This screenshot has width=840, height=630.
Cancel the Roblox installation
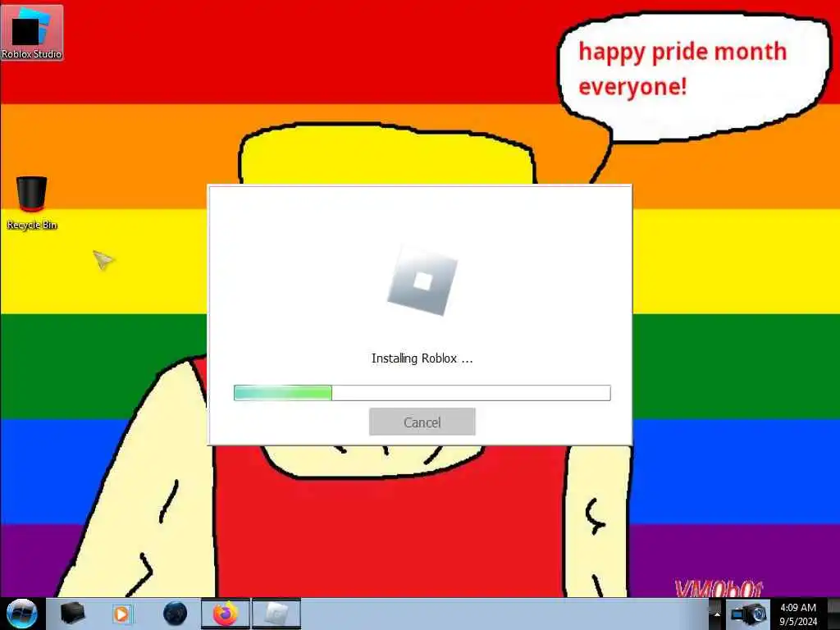click(x=422, y=422)
